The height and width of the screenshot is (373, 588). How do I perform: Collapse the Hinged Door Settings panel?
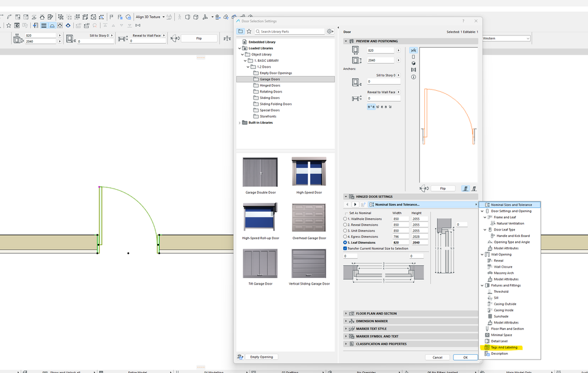pos(346,197)
